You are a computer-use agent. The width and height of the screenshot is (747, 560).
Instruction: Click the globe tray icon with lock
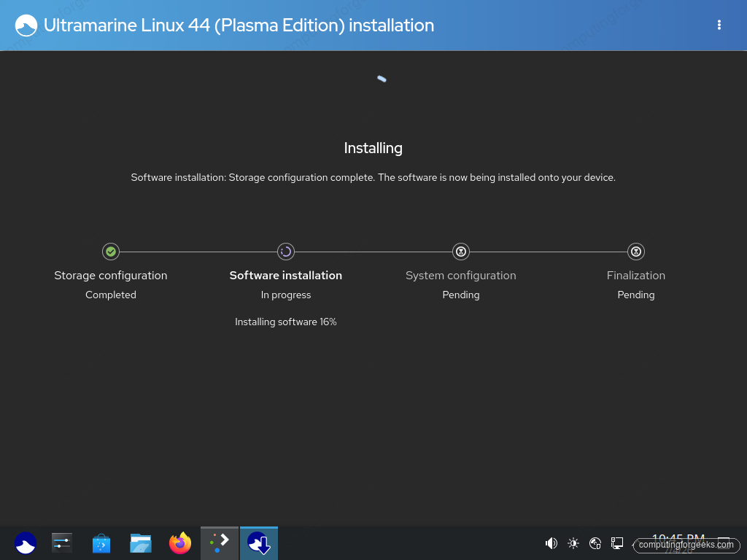point(595,543)
